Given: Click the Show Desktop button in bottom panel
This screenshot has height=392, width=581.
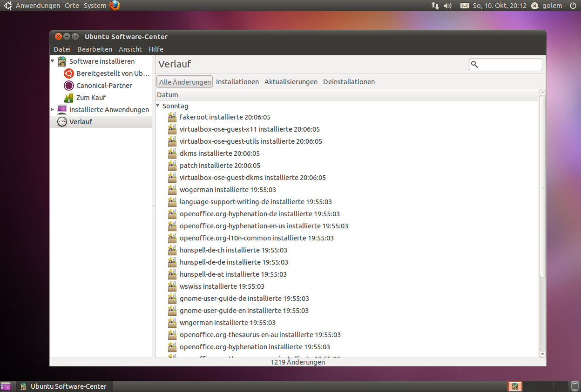Looking at the screenshot, I should click(6, 386).
